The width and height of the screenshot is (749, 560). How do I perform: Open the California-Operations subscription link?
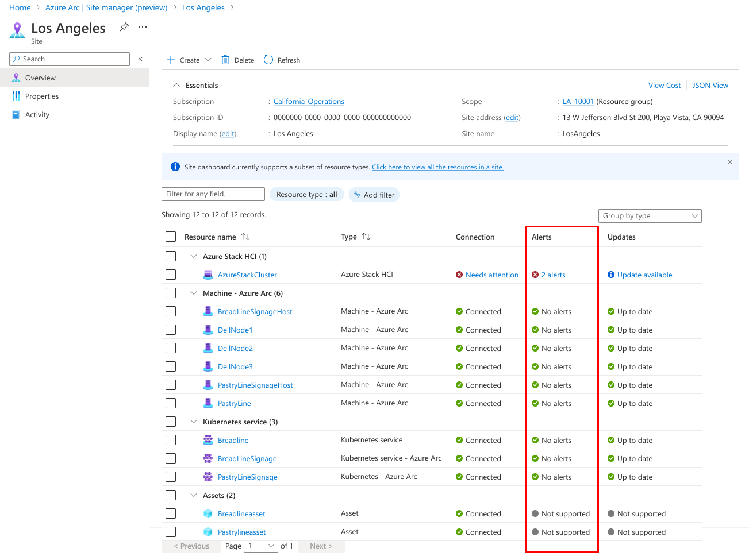[309, 101]
